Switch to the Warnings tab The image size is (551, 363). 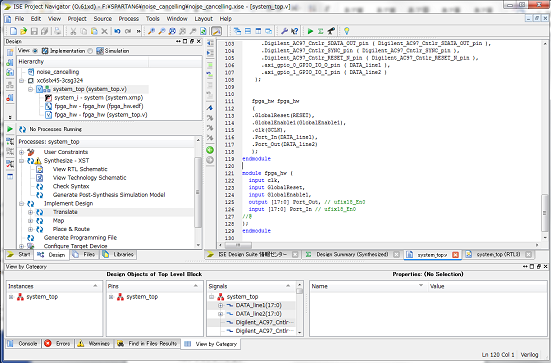[94, 344]
